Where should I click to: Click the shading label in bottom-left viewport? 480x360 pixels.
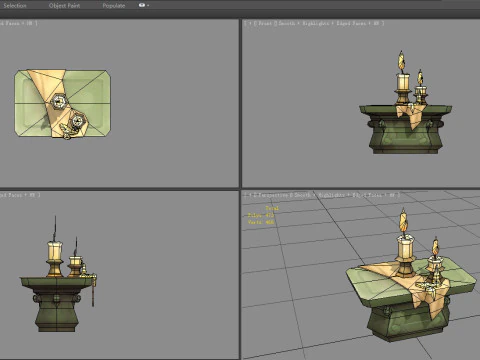click(19, 195)
